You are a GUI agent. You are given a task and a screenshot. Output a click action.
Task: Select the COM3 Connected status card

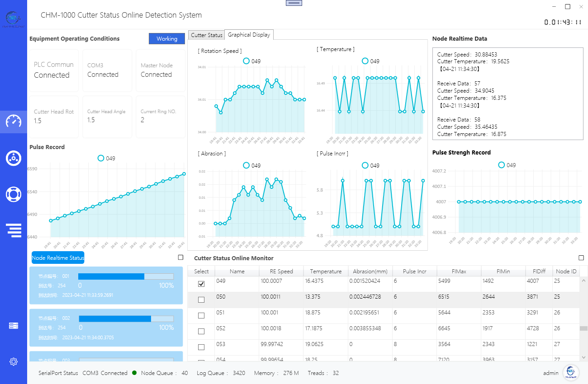[107, 70]
